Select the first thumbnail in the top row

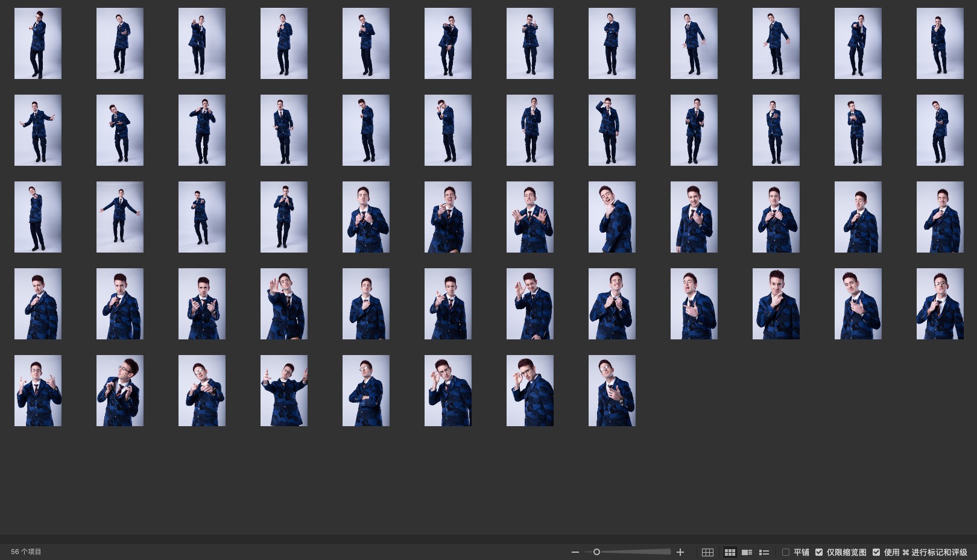(38, 43)
